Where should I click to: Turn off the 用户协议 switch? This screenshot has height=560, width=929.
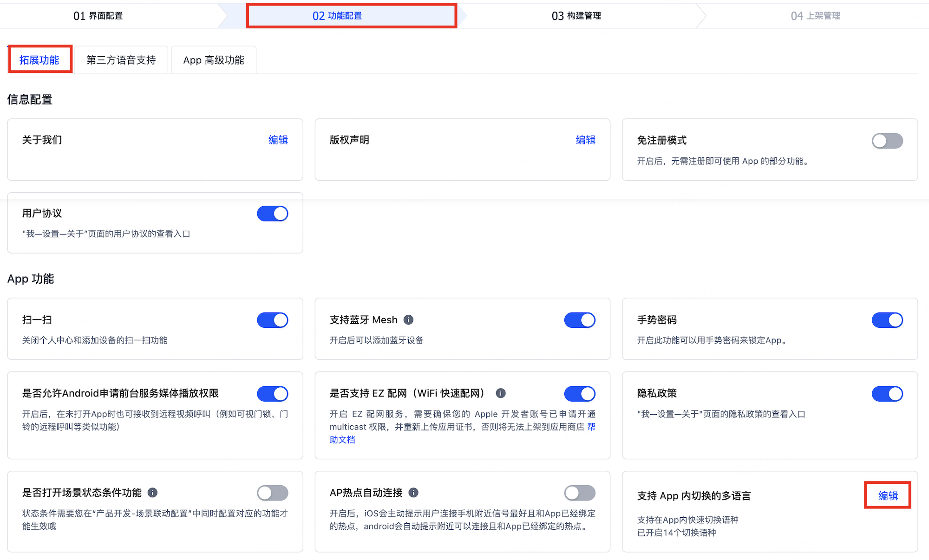pos(273,214)
